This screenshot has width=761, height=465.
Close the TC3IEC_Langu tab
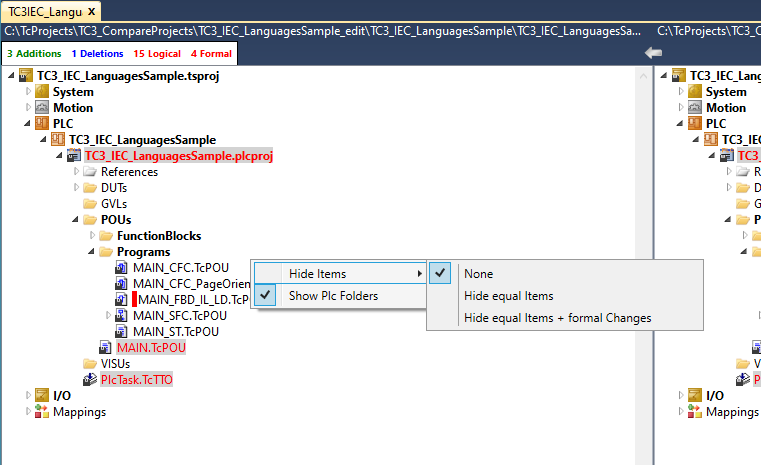(91, 11)
